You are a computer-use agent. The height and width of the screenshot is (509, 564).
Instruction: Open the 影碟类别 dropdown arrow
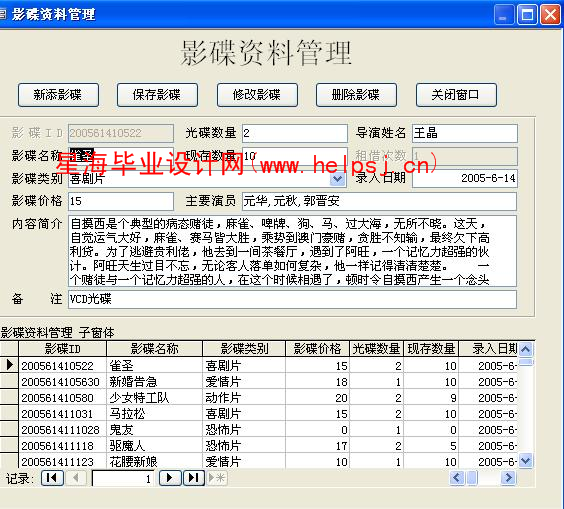(x=337, y=179)
